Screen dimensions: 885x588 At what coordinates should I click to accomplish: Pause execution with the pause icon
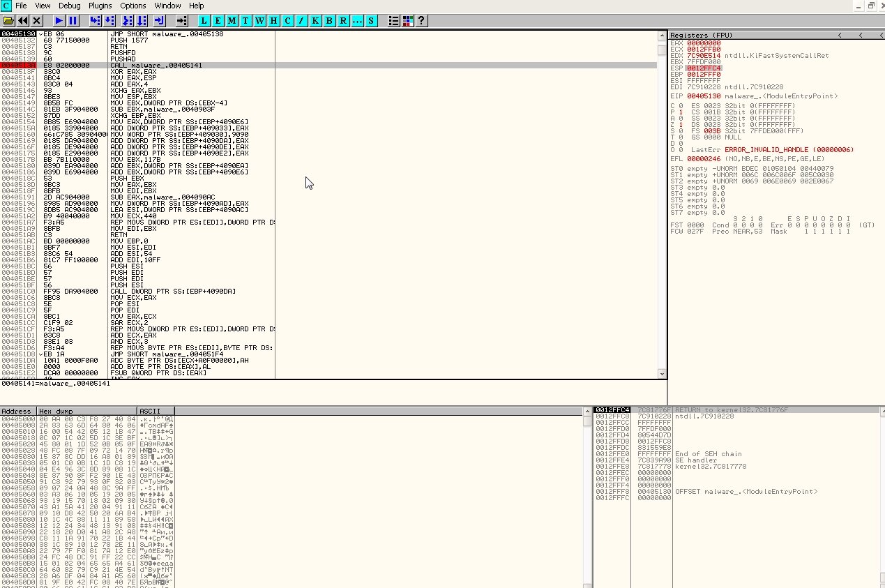click(73, 21)
